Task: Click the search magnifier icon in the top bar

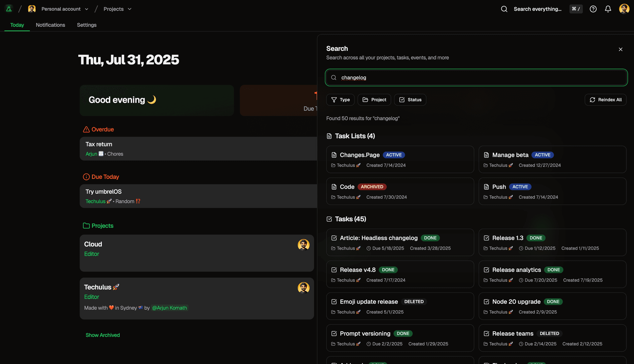Action: [504, 9]
